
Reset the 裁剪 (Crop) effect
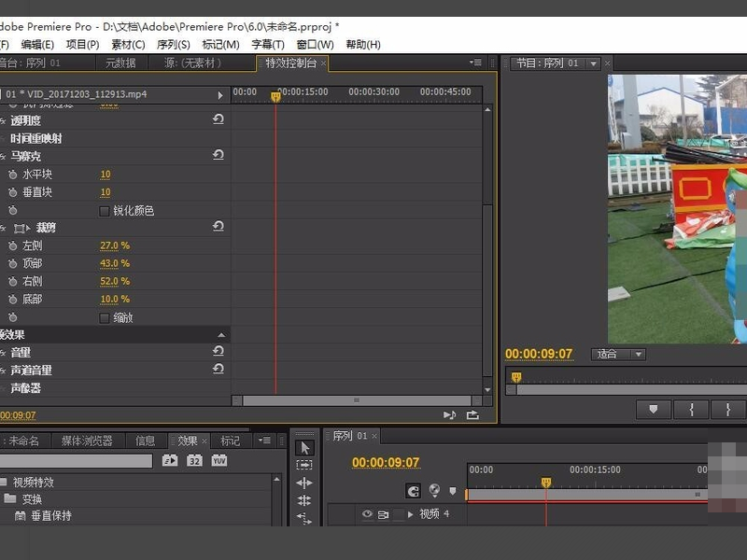[x=218, y=226]
